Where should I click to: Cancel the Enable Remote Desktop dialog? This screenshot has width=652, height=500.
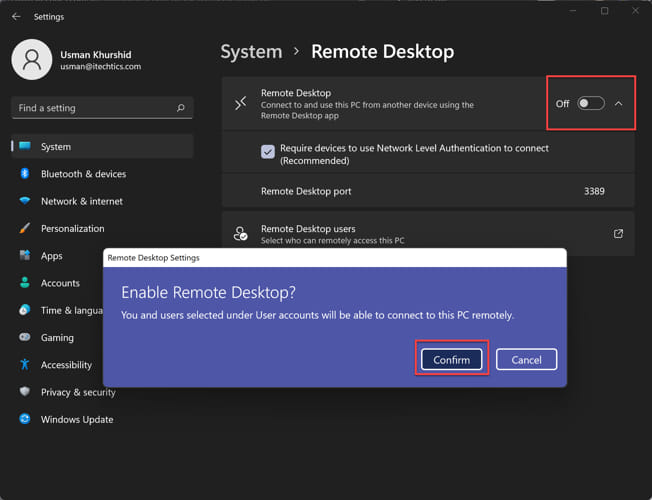click(526, 359)
